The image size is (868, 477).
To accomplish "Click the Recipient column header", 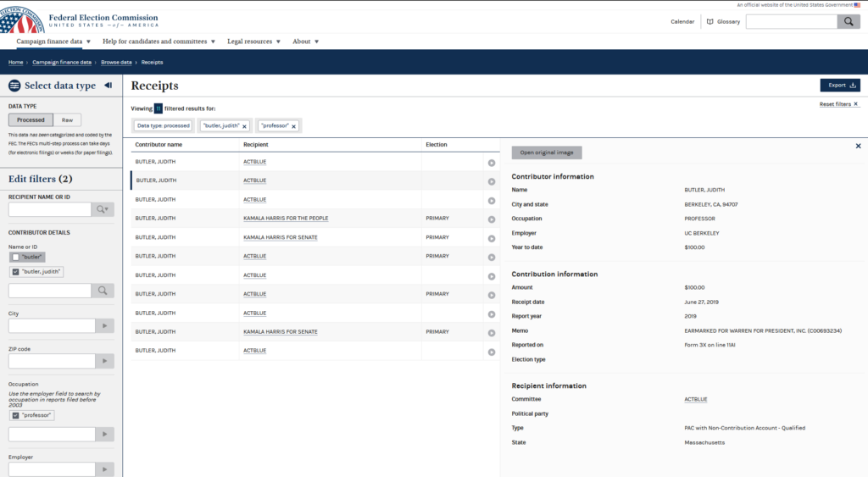I will pyautogui.click(x=256, y=144).
